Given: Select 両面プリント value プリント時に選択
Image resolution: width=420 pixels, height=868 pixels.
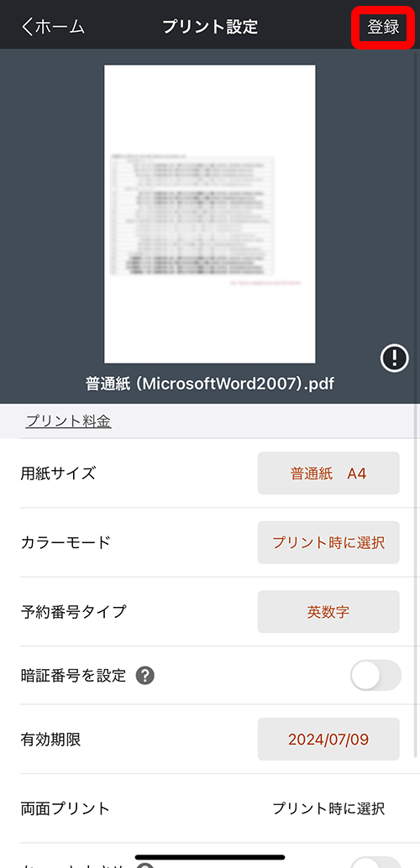Looking at the screenshot, I should pyautogui.click(x=328, y=808).
